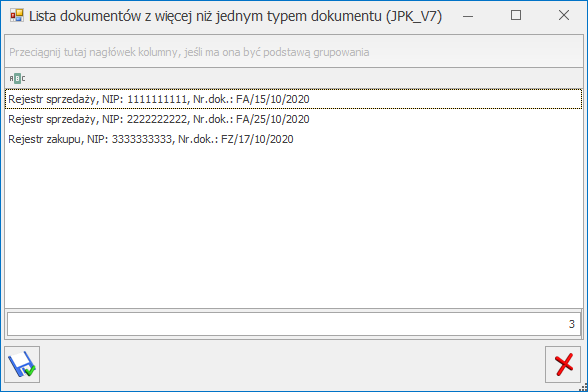Select row with NIP 1111111111 FA/15/10/2020

(x=294, y=99)
